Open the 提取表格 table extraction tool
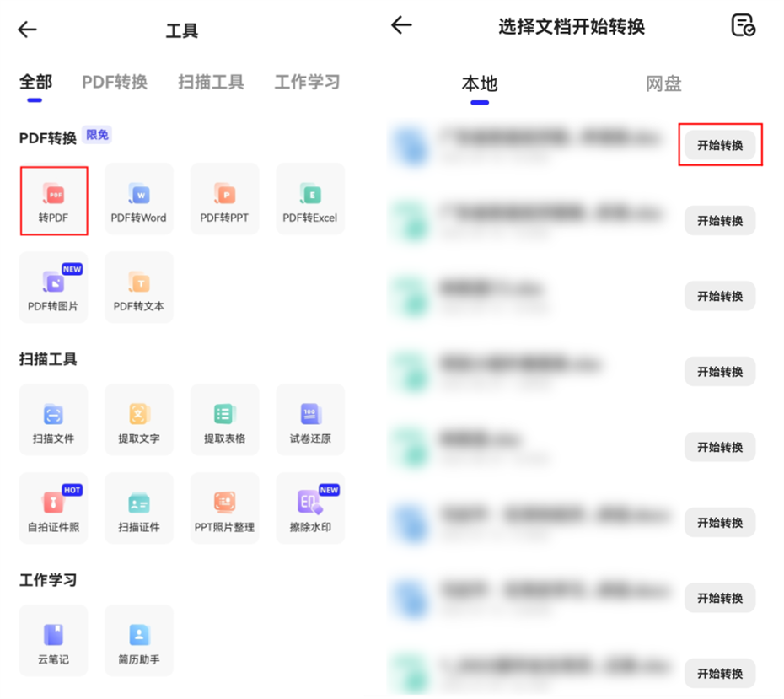This screenshot has width=784, height=699. point(224,420)
